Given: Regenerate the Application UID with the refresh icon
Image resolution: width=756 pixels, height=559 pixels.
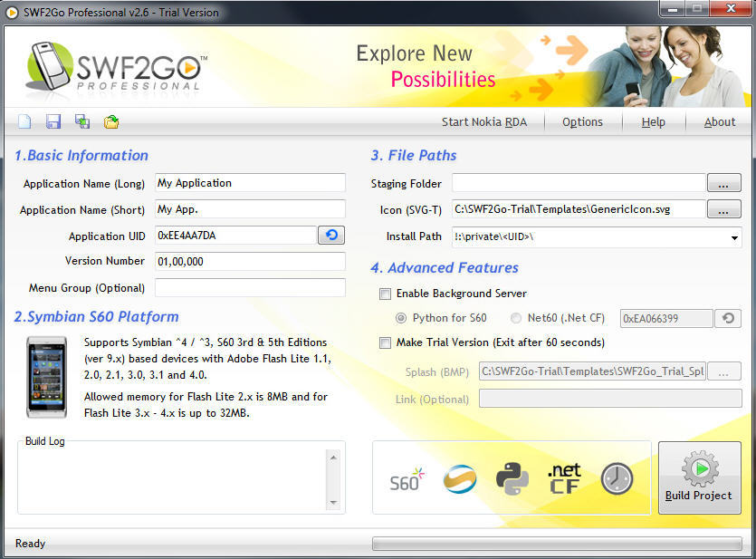Looking at the screenshot, I should point(331,235).
